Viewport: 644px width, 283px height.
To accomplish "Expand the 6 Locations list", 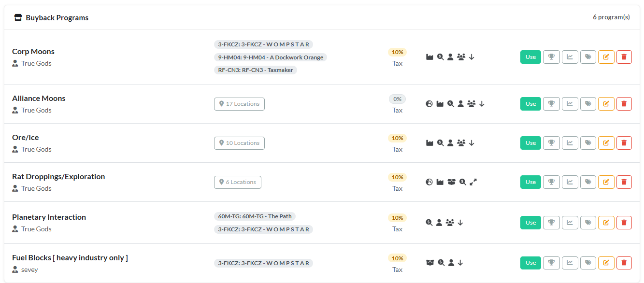I will pos(238,182).
